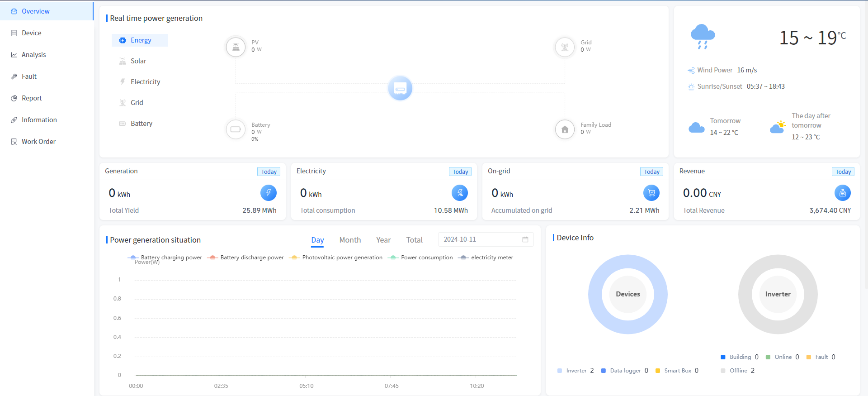Switch to the Month tab
Viewport: 868px width, 396px height.
(350, 240)
